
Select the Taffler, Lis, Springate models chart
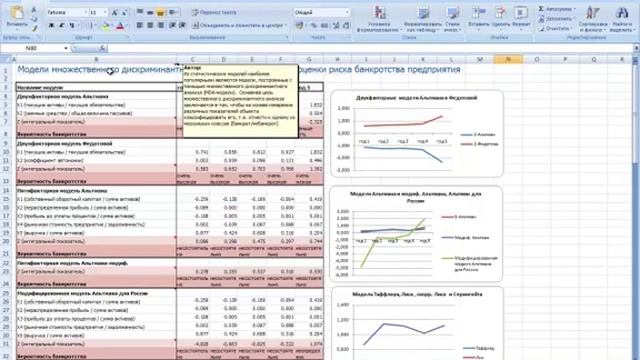417,323
